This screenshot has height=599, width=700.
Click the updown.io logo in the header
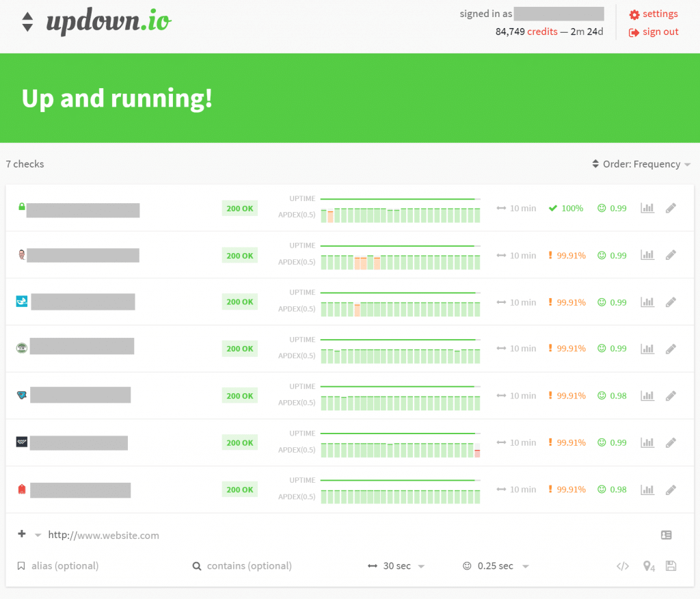point(108,21)
